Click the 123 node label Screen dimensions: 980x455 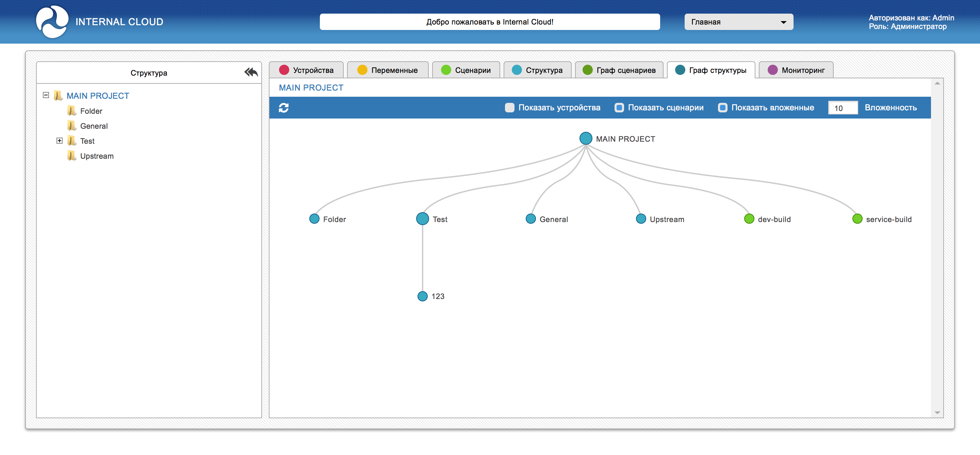tap(438, 297)
